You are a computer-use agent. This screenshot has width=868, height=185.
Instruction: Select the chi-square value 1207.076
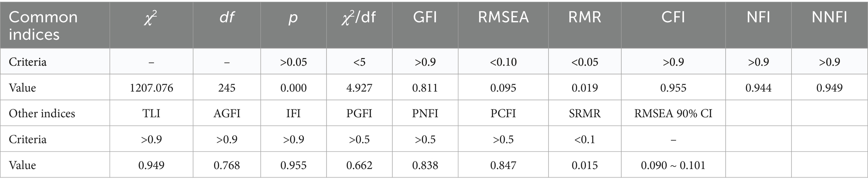151,88
